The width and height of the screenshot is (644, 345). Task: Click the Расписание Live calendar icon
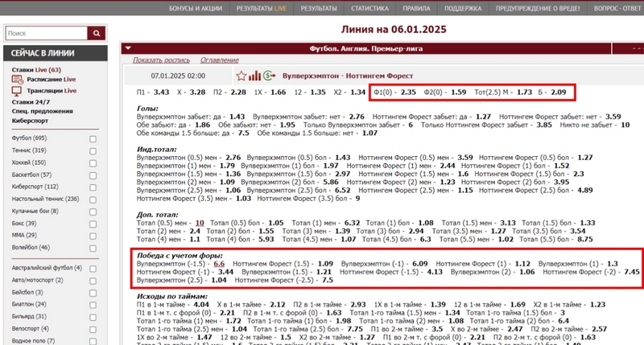point(16,81)
